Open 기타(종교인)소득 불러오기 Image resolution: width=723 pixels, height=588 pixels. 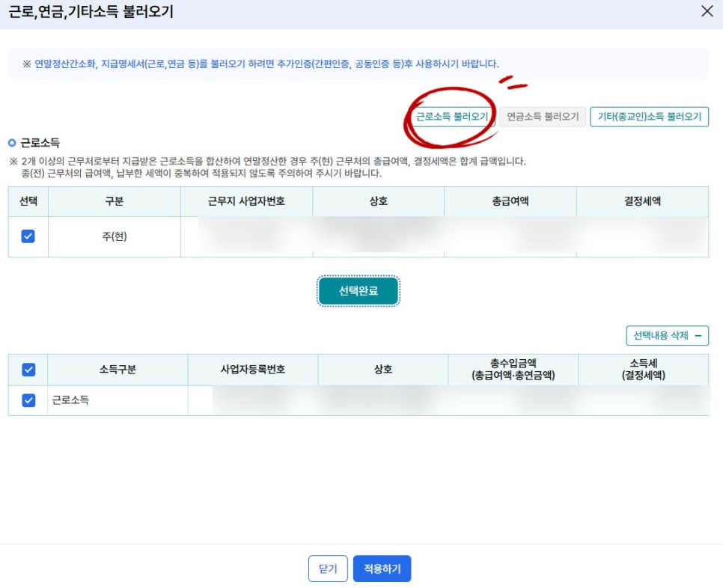coord(650,117)
